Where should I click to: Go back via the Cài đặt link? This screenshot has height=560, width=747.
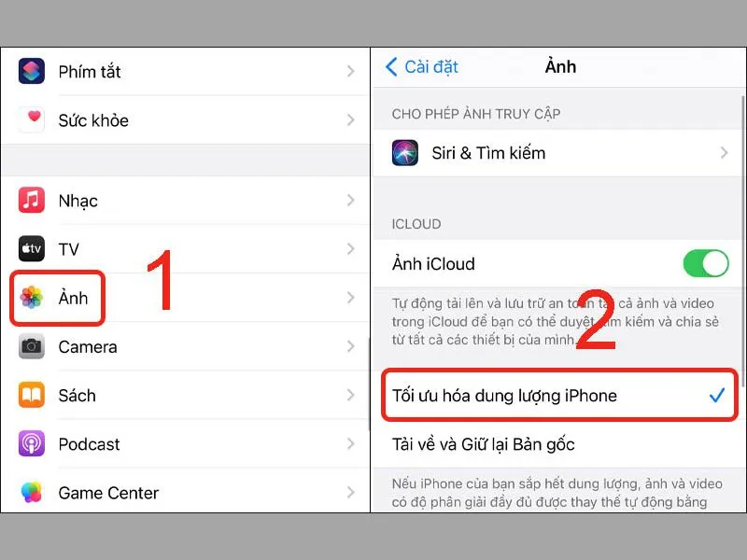click(x=431, y=67)
